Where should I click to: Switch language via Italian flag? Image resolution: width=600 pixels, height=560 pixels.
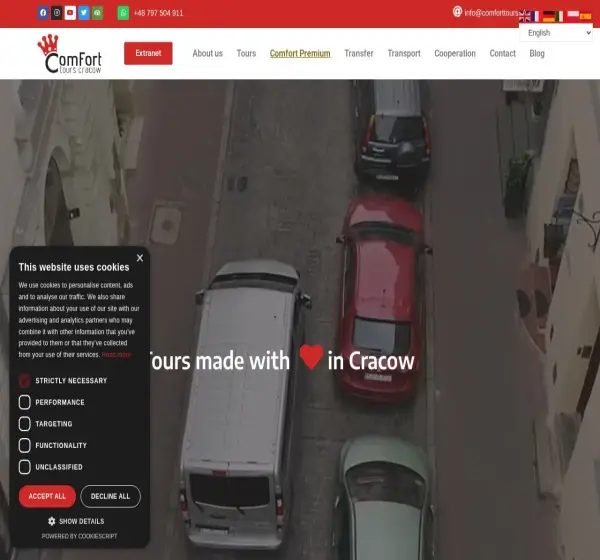click(559, 16)
